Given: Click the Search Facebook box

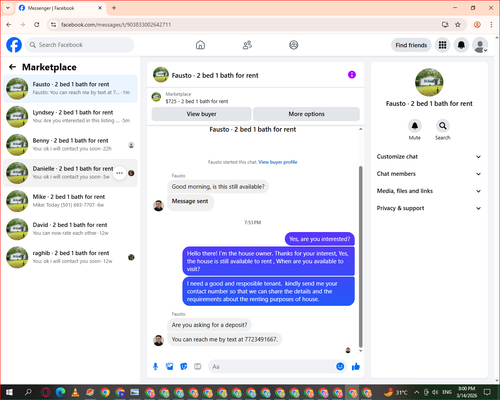Looking at the screenshot, I should tap(80, 45).
